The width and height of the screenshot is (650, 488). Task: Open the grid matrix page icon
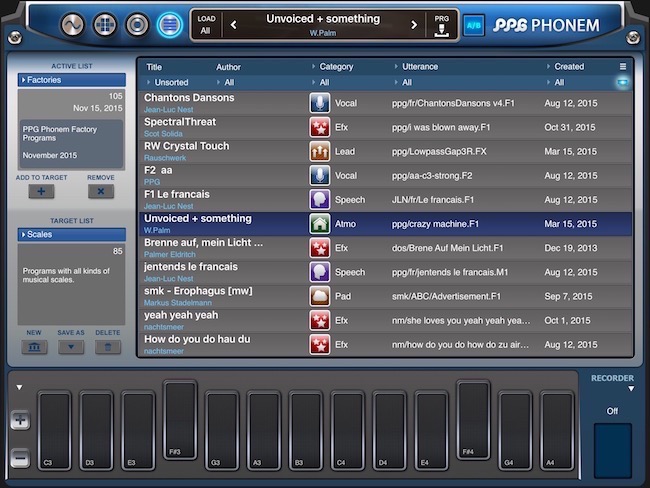point(105,25)
